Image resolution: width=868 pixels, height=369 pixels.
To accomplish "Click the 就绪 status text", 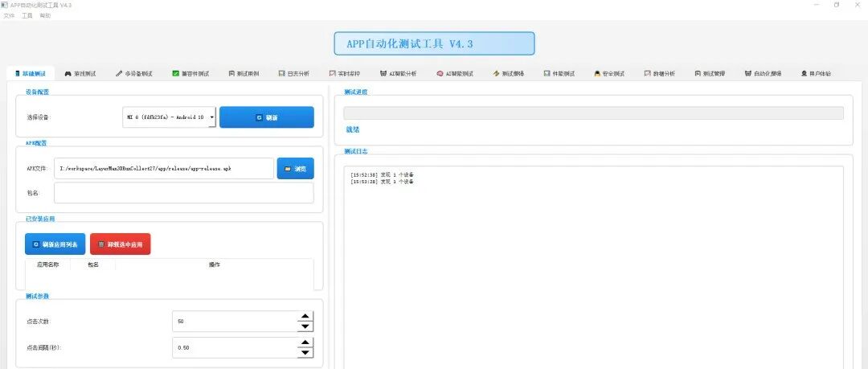I will pyautogui.click(x=353, y=129).
